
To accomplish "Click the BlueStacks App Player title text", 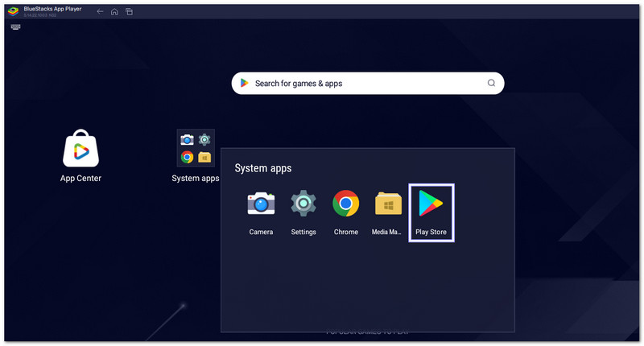I will 52,9.
